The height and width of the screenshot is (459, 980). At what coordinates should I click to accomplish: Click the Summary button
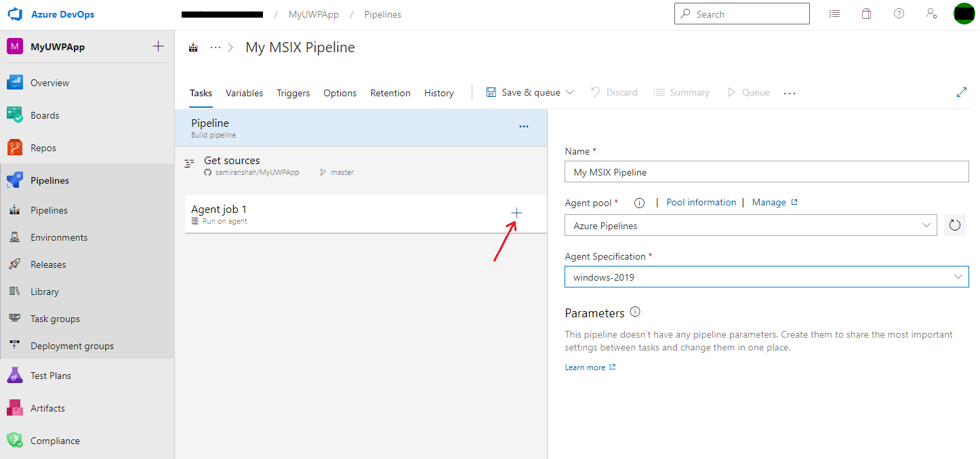(x=682, y=92)
